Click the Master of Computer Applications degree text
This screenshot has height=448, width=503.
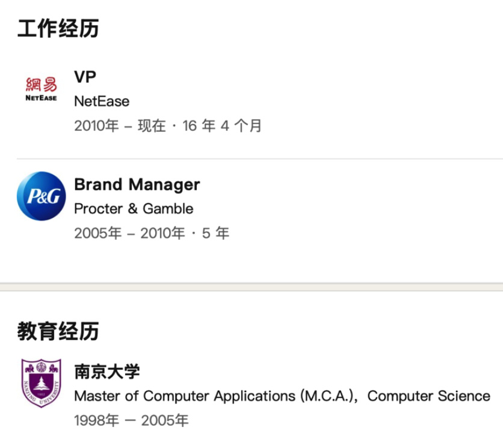(185, 396)
